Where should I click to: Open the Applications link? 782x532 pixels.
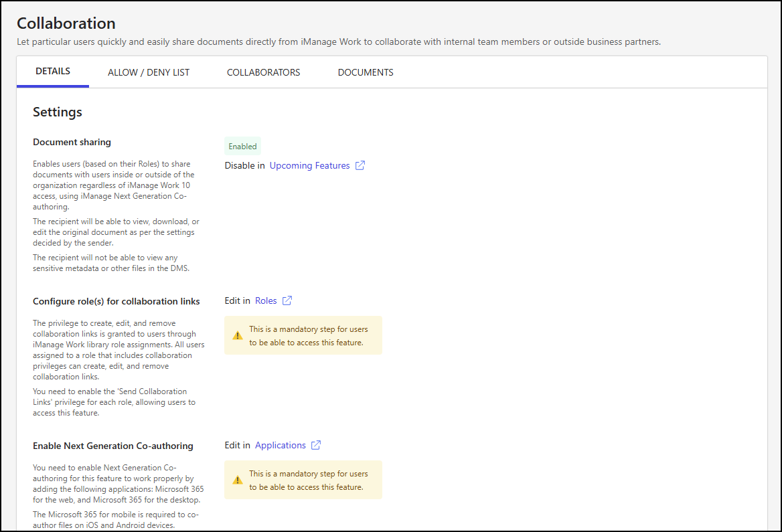pos(281,445)
